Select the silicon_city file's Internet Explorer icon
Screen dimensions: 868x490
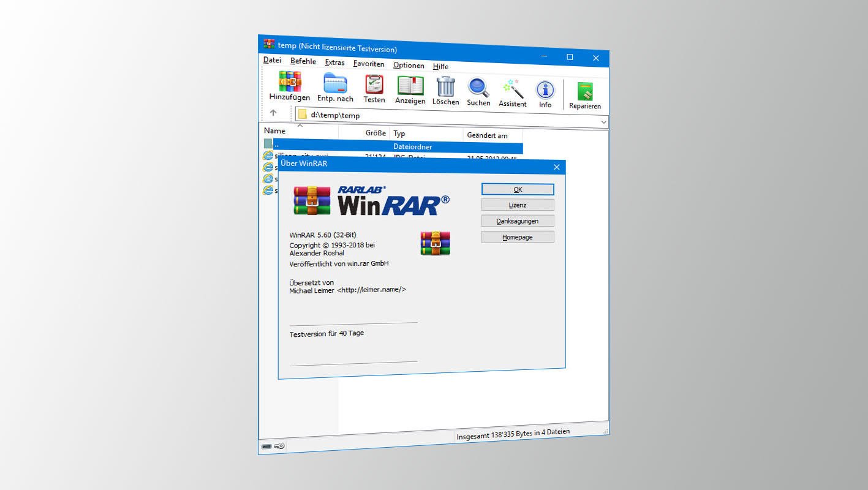[268, 156]
